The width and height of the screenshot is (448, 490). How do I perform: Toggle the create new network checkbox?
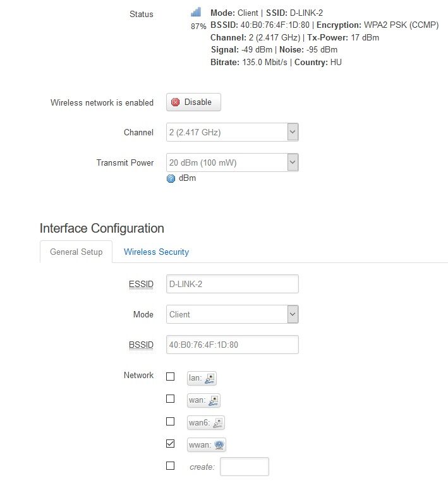pyautogui.click(x=170, y=466)
